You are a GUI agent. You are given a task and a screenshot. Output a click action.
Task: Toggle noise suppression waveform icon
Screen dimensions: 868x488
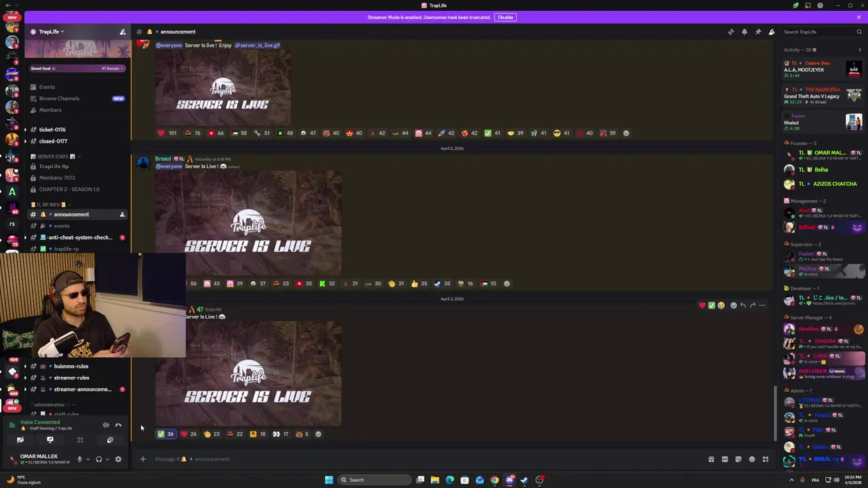[106, 425]
